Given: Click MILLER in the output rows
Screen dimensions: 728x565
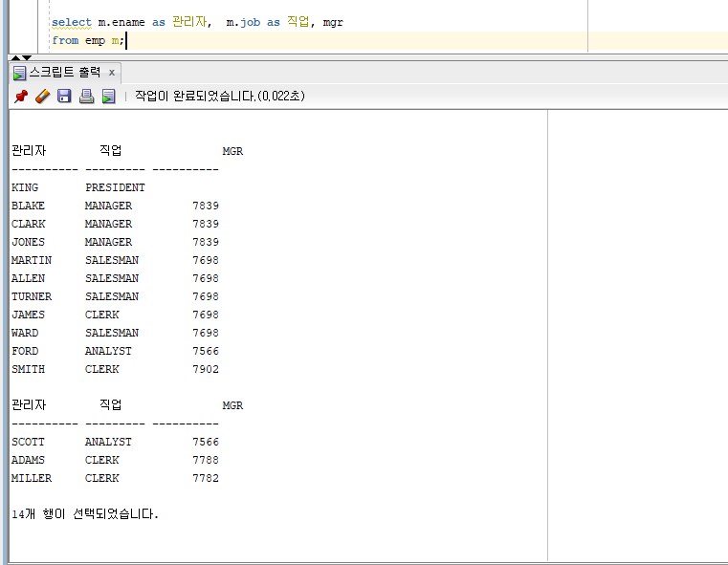Looking at the screenshot, I should [x=32, y=478].
